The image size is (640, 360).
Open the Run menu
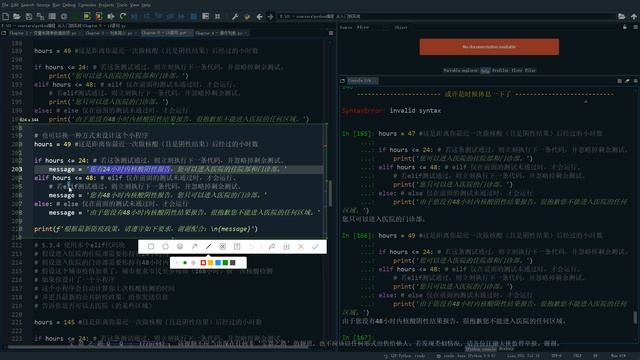[x=56, y=5]
